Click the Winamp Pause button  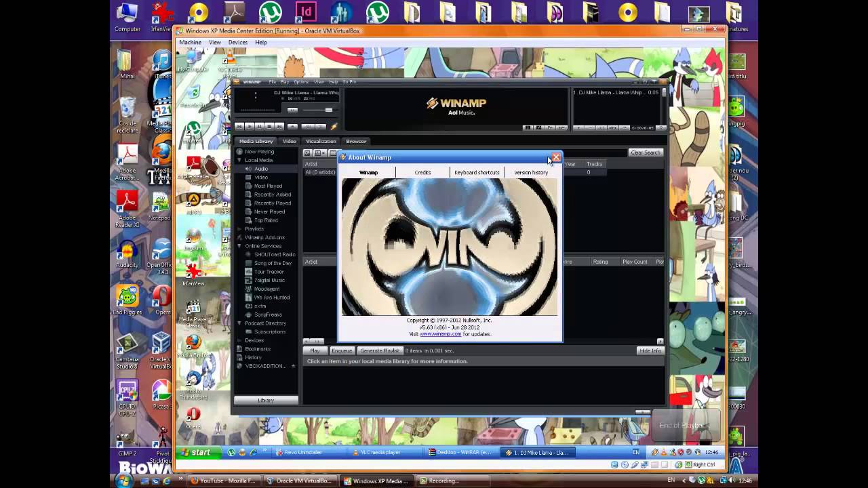(259, 126)
